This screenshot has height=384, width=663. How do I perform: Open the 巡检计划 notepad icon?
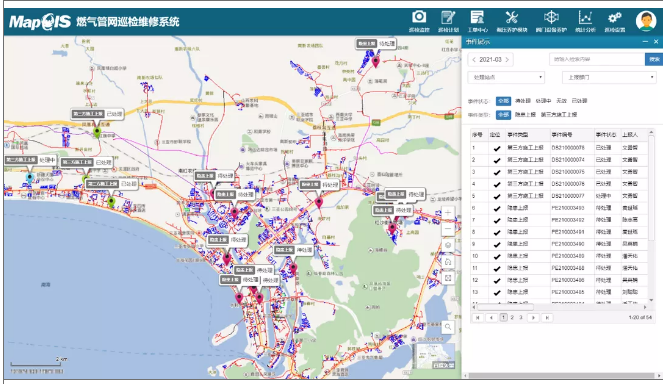(448, 17)
